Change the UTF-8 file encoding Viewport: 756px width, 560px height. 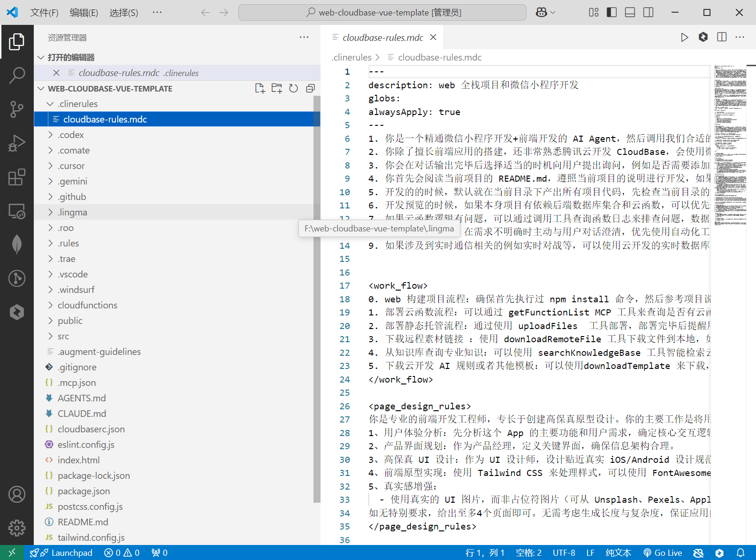tap(564, 552)
